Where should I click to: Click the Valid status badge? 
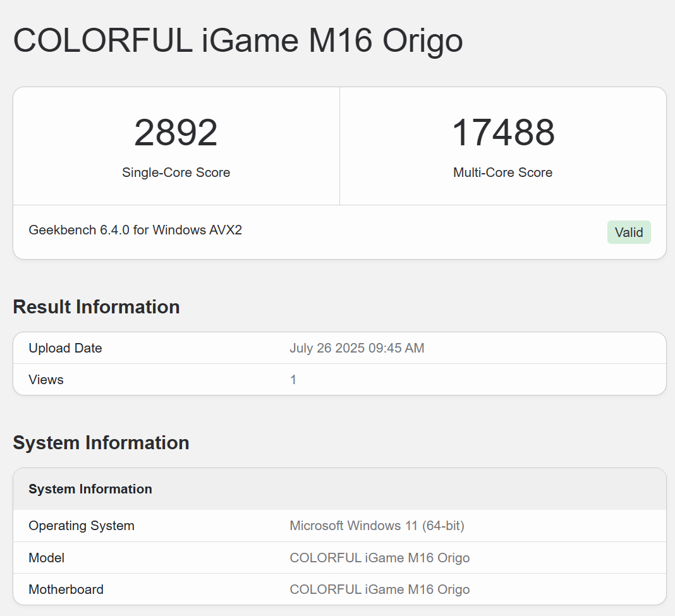[x=628, y=233]
